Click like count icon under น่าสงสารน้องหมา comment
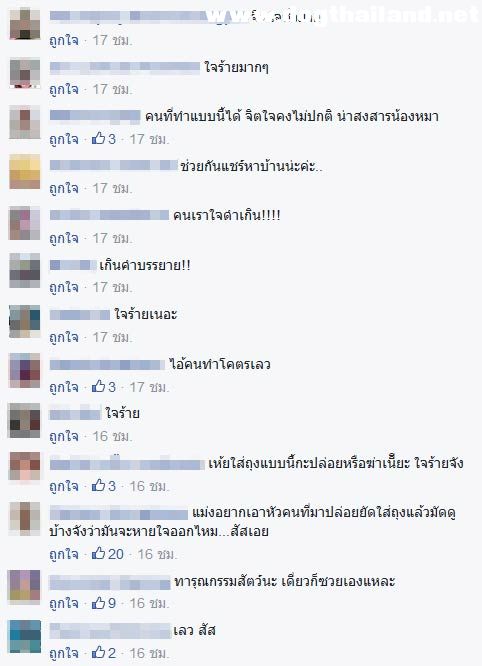 (99, 138)
